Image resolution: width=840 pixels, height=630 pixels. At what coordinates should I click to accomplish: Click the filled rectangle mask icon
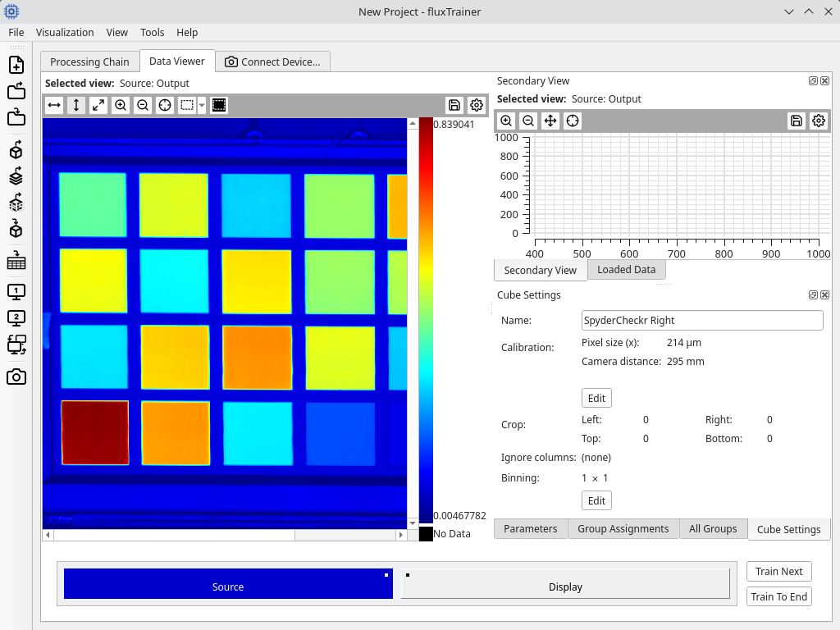[x=219, y=105]
